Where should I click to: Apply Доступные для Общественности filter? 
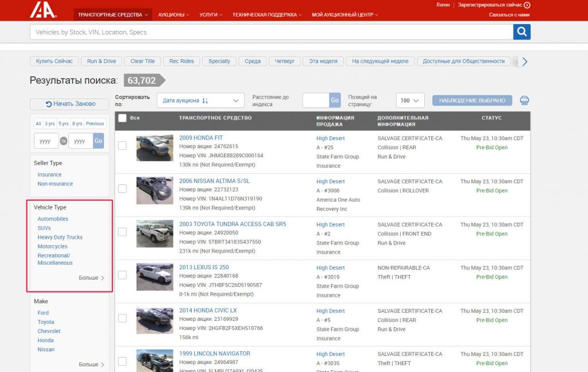(x=463, y=61)
